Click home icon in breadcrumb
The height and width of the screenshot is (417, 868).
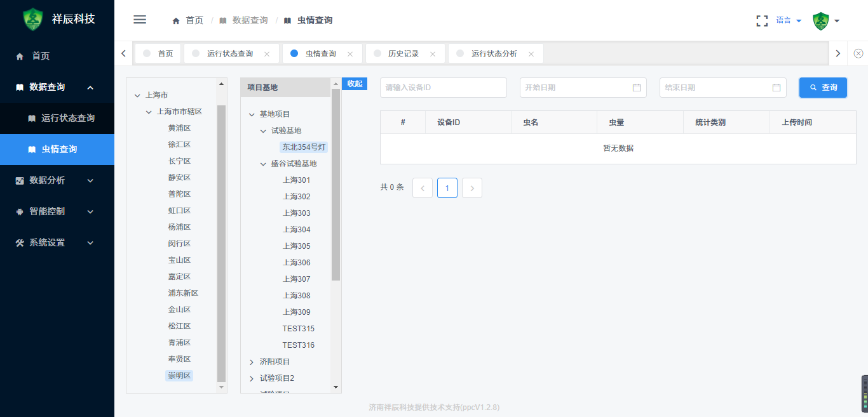pyautogui.click(x=176, y=20)
